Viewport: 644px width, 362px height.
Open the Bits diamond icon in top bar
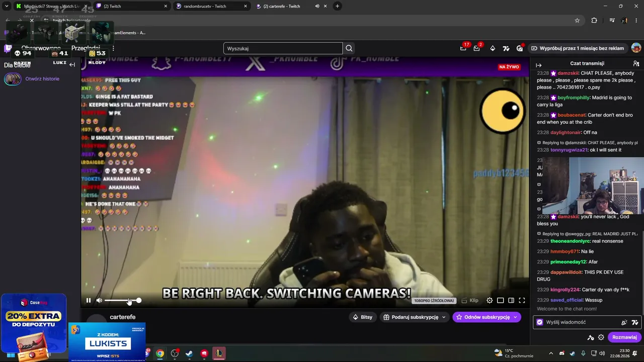[x=493, y=48]
